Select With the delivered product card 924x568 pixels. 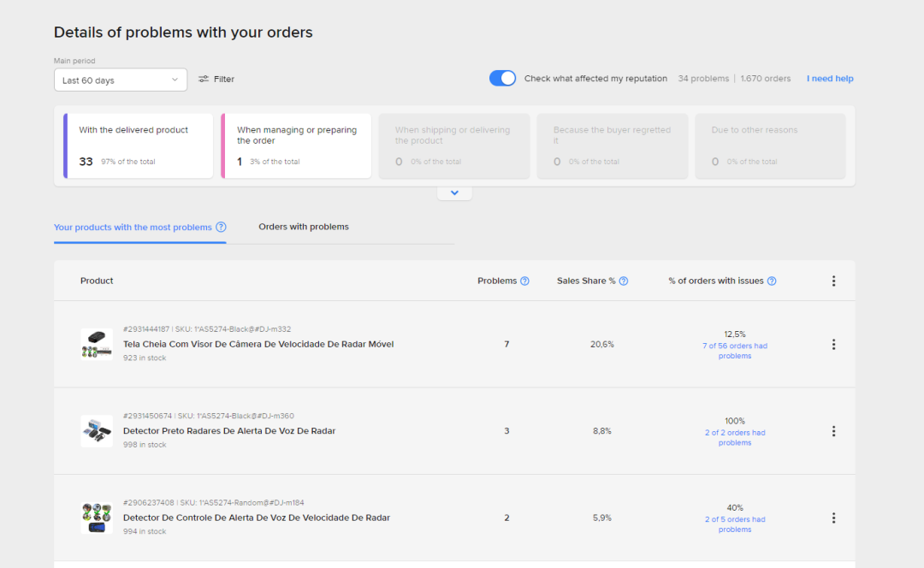click(x=139, y=145)
